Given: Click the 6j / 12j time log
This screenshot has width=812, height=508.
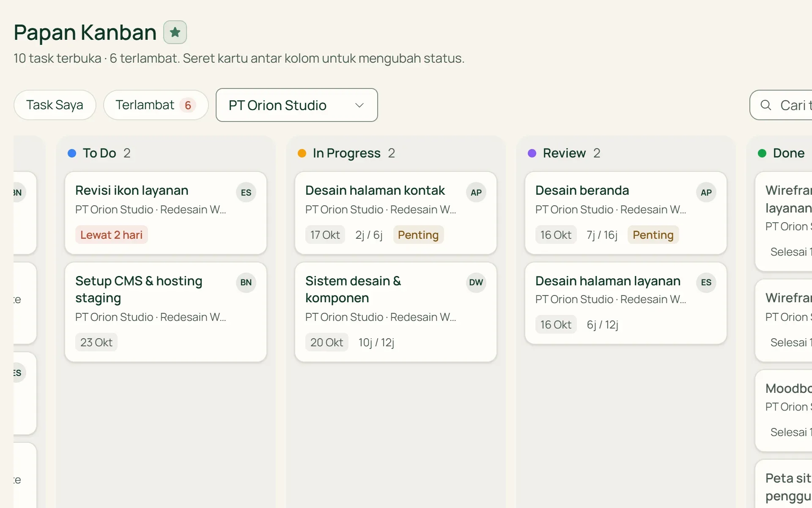Looking at the screenshot, I should click(602, 325).
